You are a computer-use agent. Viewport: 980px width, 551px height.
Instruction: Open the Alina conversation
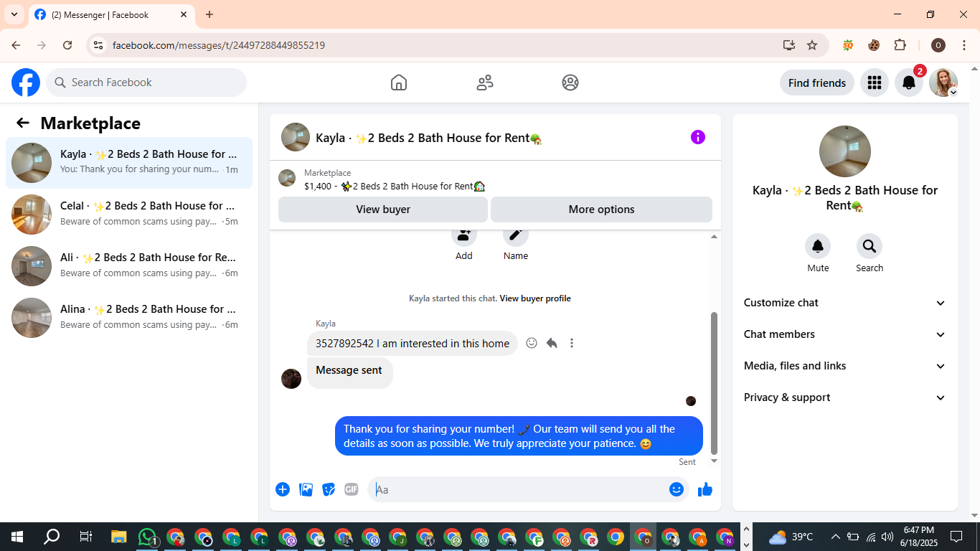[x=129, y=318]
